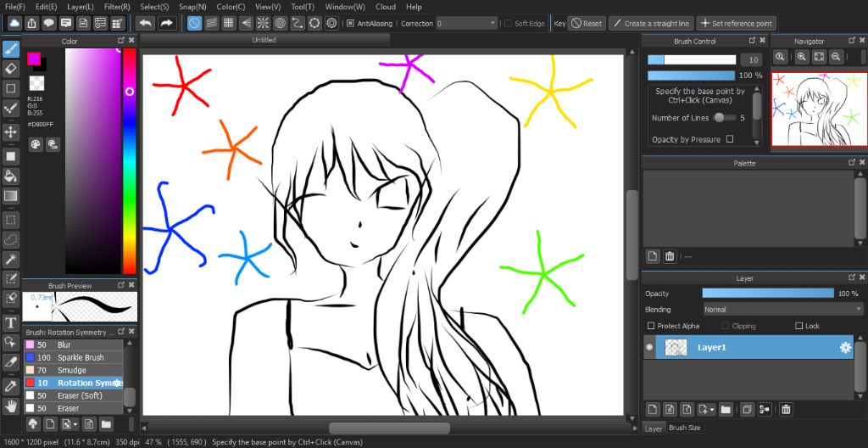Select the Eraser (Soft) brush
868x448 pixels.
point(74,396)
